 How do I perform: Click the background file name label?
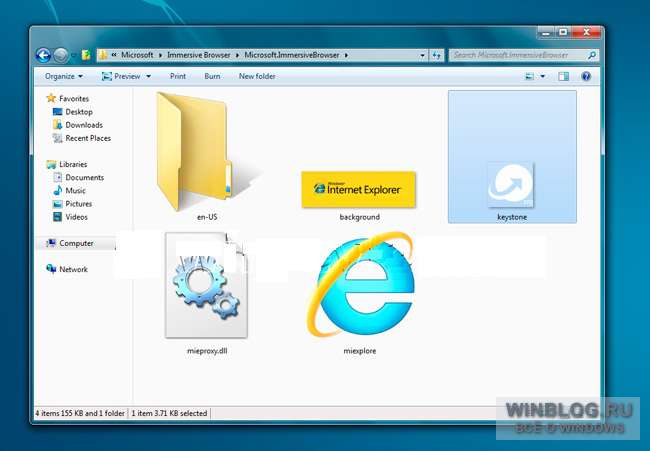359,217
